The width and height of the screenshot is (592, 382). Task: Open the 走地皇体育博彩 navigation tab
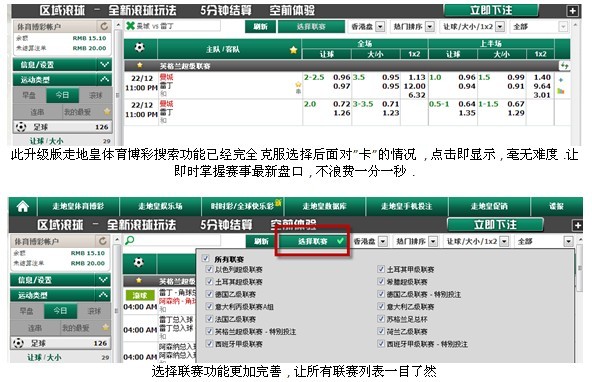[x=78, y=206]
